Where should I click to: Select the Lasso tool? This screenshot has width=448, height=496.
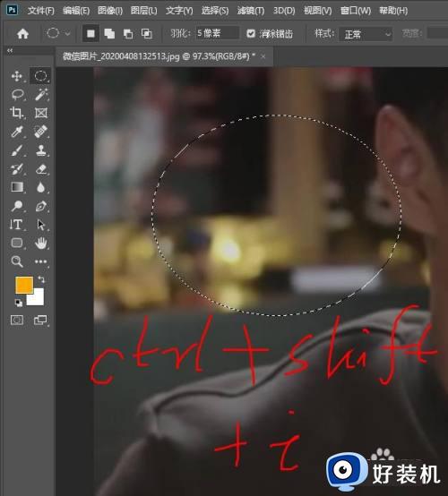pyautogui.click(x=17, y=94)
